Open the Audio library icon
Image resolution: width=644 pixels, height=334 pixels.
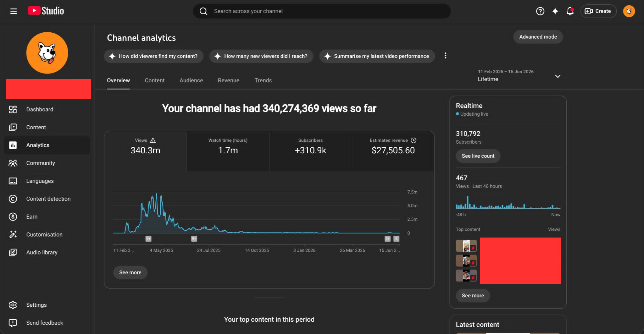tap(13, 252)
